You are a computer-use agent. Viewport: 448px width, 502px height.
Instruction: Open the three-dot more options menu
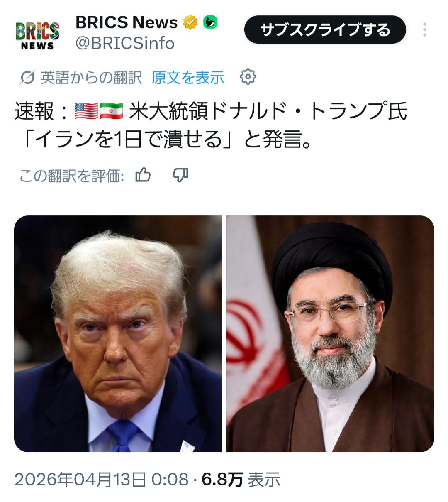point(424,30)
